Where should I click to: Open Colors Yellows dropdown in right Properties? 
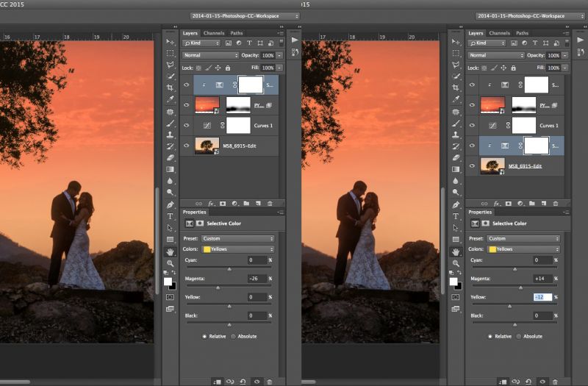click(523, 249)
